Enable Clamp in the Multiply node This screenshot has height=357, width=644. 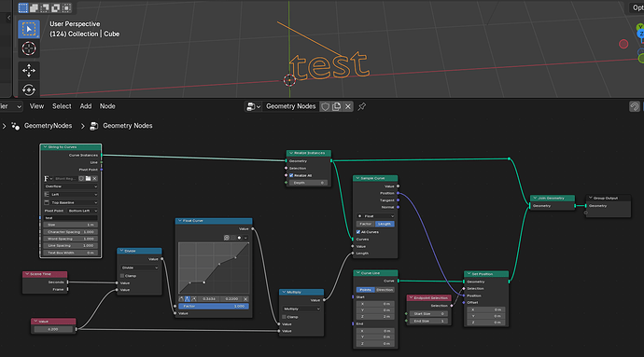point(284,317)
